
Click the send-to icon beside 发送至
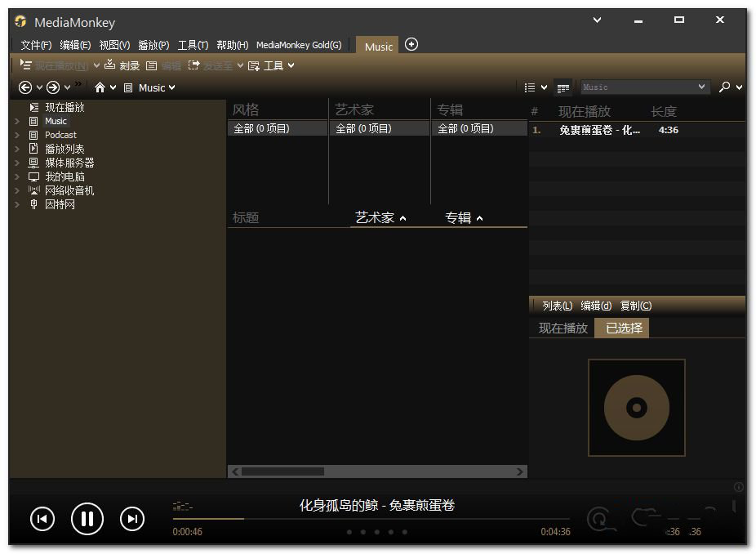tap(193, 65)
